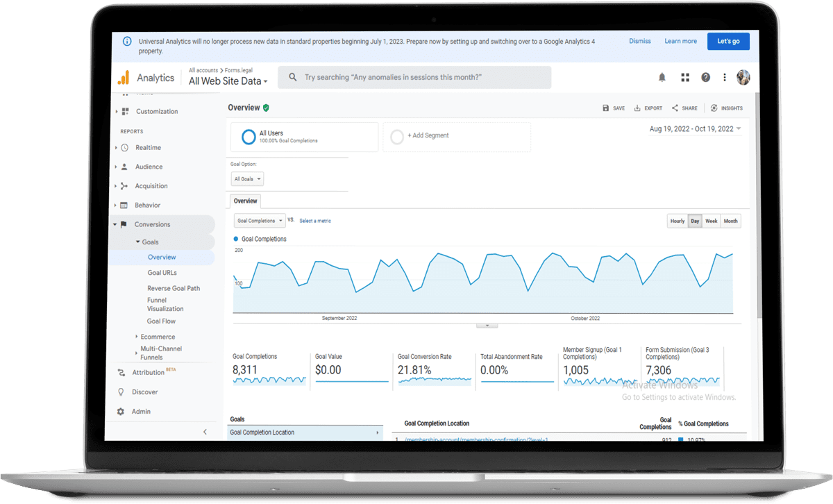This screenshot has width=833, height=504.
Task: Switch chart granularity to Month
Action: coord(731,221)
